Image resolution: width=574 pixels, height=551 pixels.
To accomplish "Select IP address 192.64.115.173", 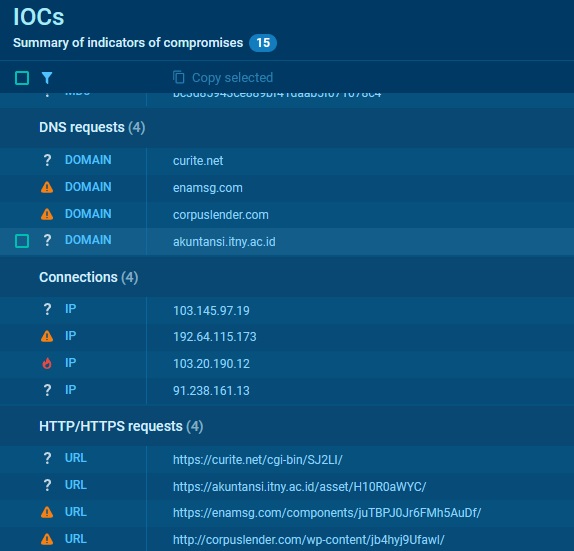I will click(215, 337).
